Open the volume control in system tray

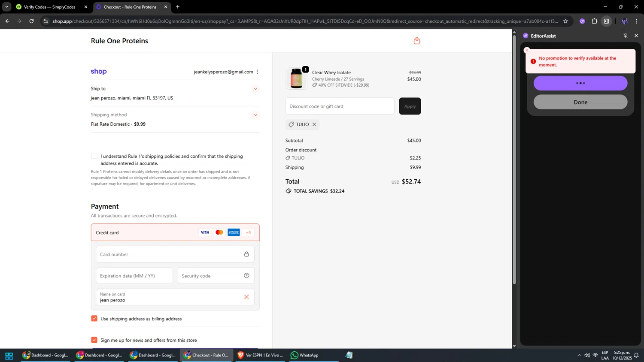tap(587, 356)
